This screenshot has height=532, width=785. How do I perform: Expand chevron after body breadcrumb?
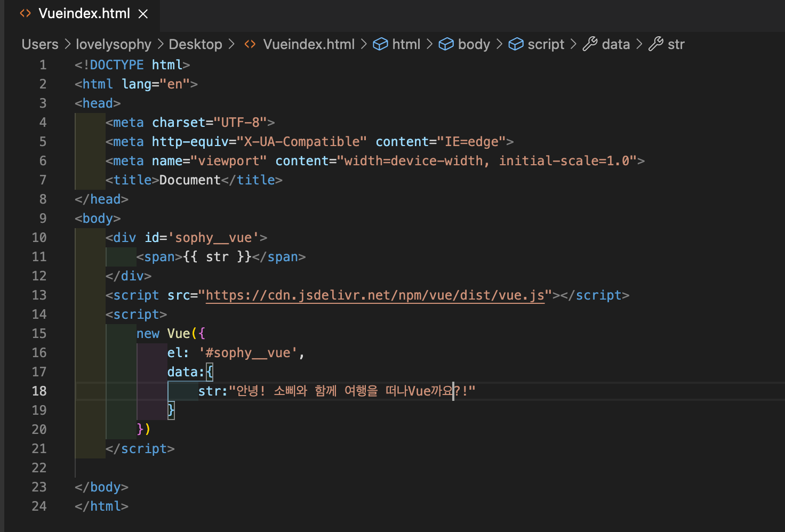(499, 44)
